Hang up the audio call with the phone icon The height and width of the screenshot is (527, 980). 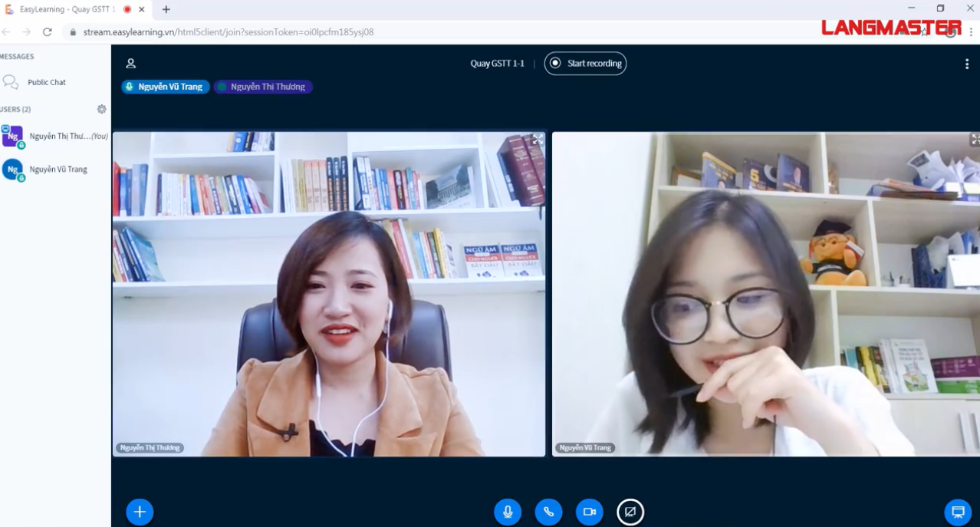click(548, 512)
